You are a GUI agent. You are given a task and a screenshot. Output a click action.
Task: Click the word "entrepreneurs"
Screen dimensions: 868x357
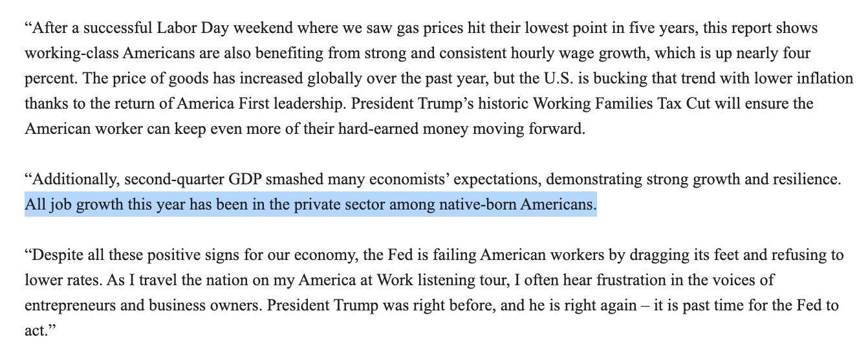[x=69, y=305]
